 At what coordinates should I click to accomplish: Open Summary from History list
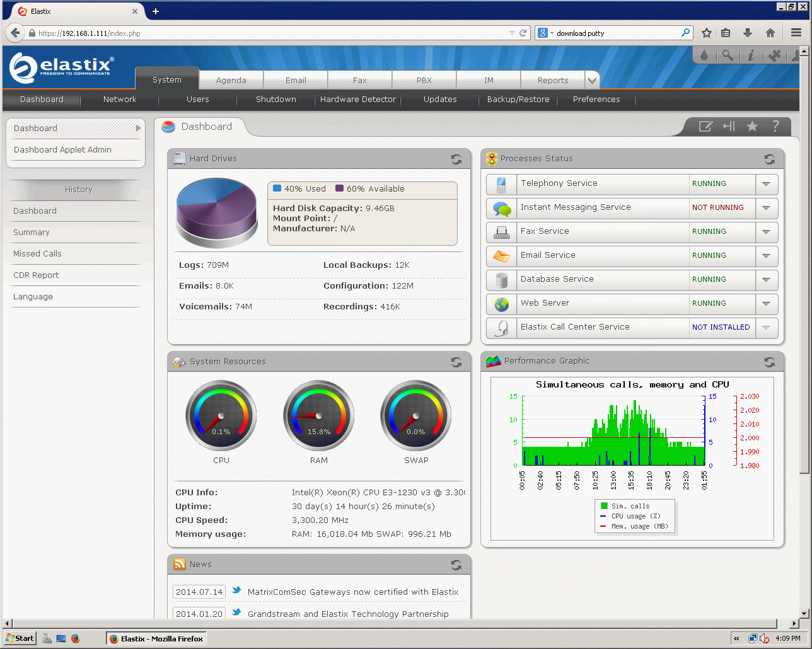(x=32, y=233)
